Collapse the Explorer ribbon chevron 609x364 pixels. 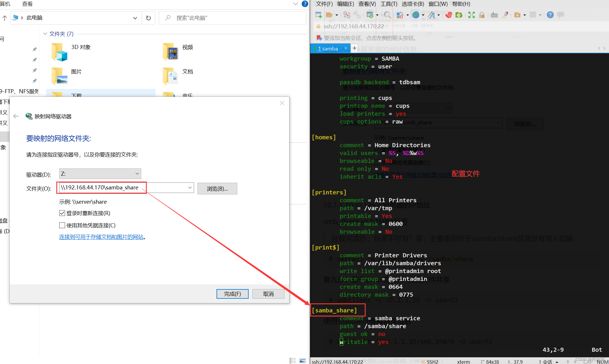coord(295,4)
